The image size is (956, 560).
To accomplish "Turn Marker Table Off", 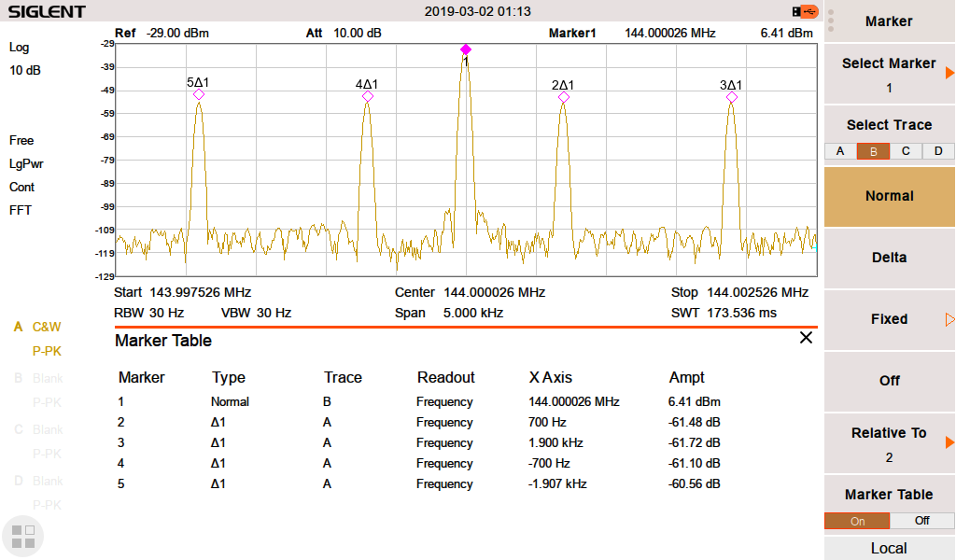I will (921, 521).
